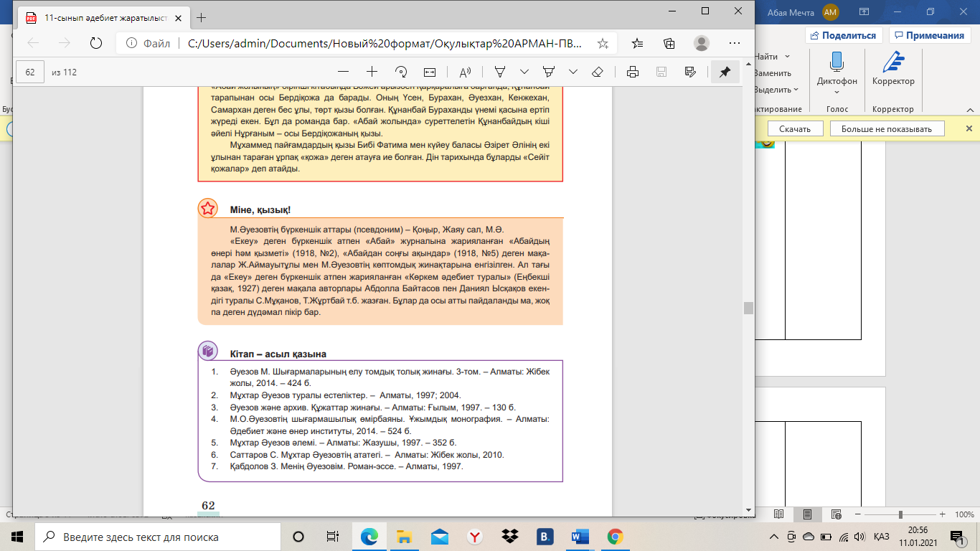
Task: Click Word's Поделиться button
Action: tap(844, 35)
